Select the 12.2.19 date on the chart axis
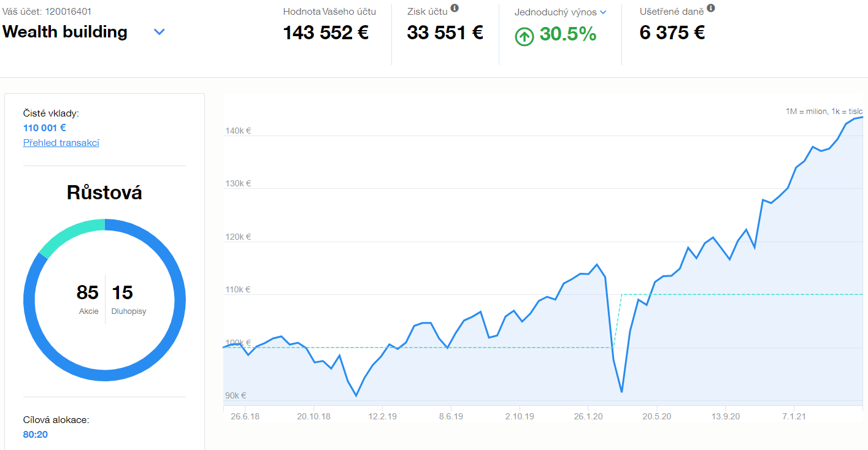Image resolution: width=868 pixels, height=450 pixels. (x=382, y=416)
